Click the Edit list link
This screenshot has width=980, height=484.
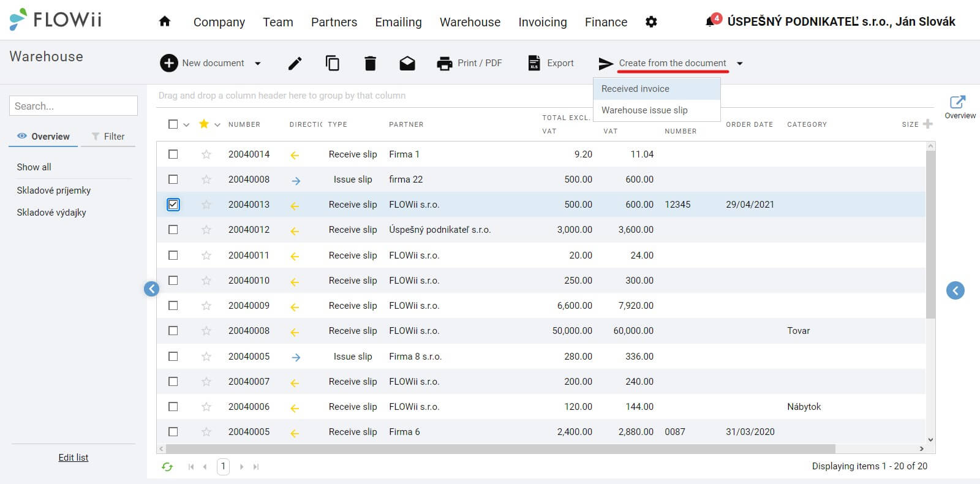[x=73, y=458]
